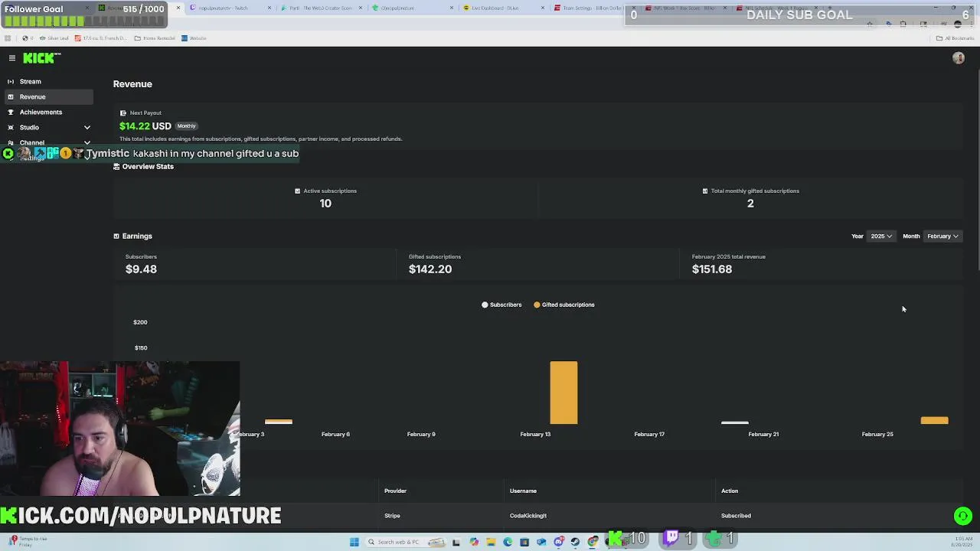Viewport: 980px width, 551px height.
Task: Open Microsoft Edge from the taskbar
Action: [508, 542]
